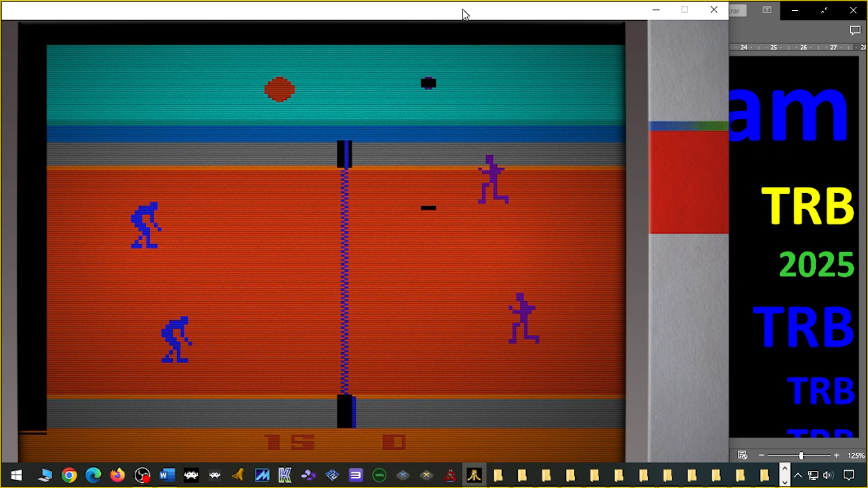868x488 pixels.
Task: Open the golden curved-shape taskbar icon
Action: tap(238, 475)
